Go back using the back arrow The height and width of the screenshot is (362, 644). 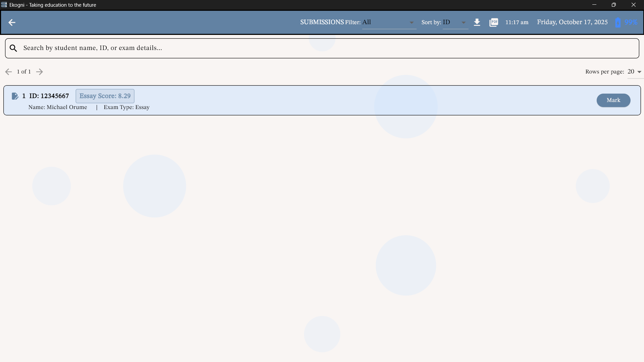[12, 22]
